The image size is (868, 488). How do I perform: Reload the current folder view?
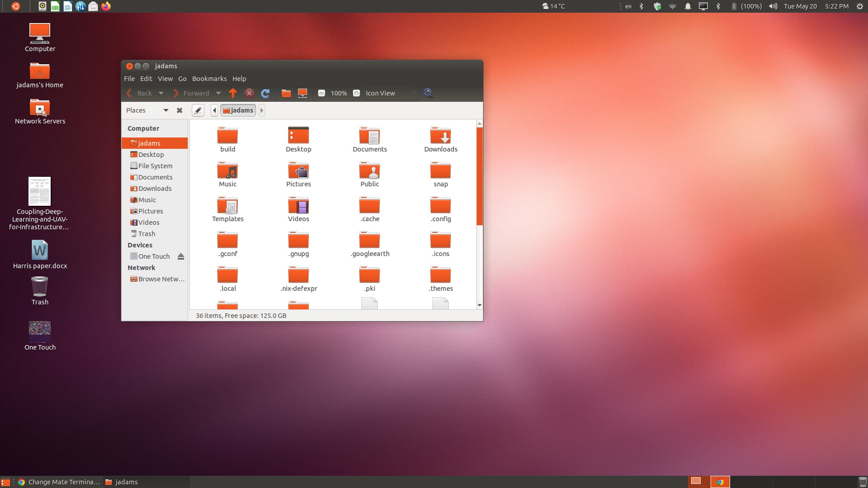coord(266,93)
